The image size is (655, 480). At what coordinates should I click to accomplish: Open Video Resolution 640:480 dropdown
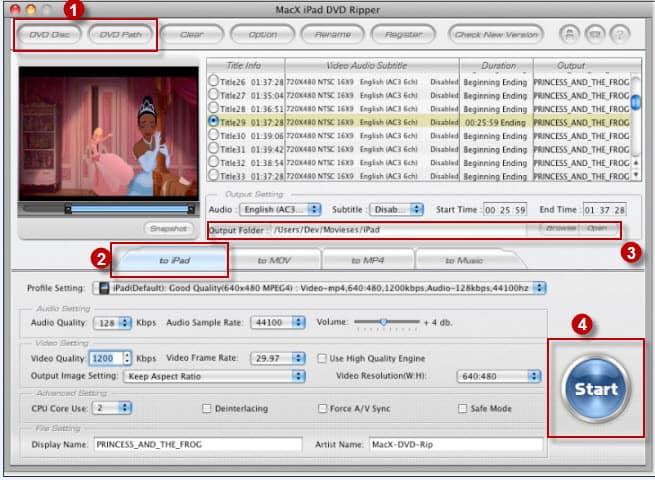click(x=499, y=376)
